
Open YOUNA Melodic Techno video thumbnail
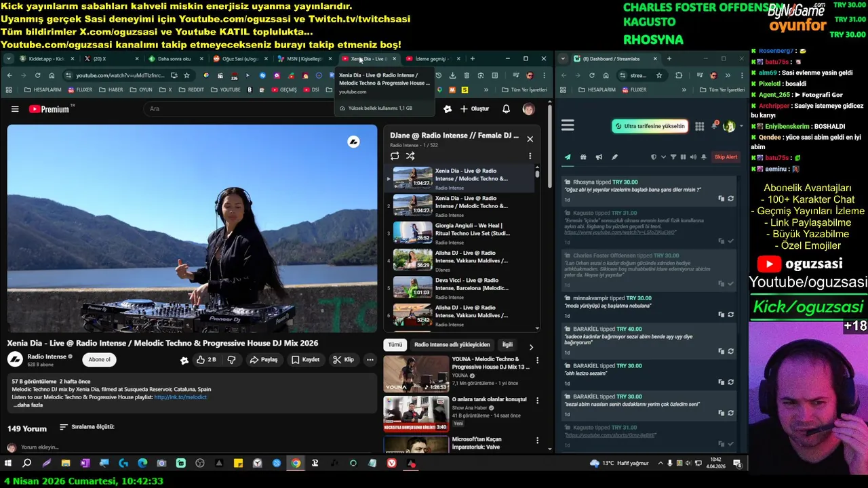point(416,374)
